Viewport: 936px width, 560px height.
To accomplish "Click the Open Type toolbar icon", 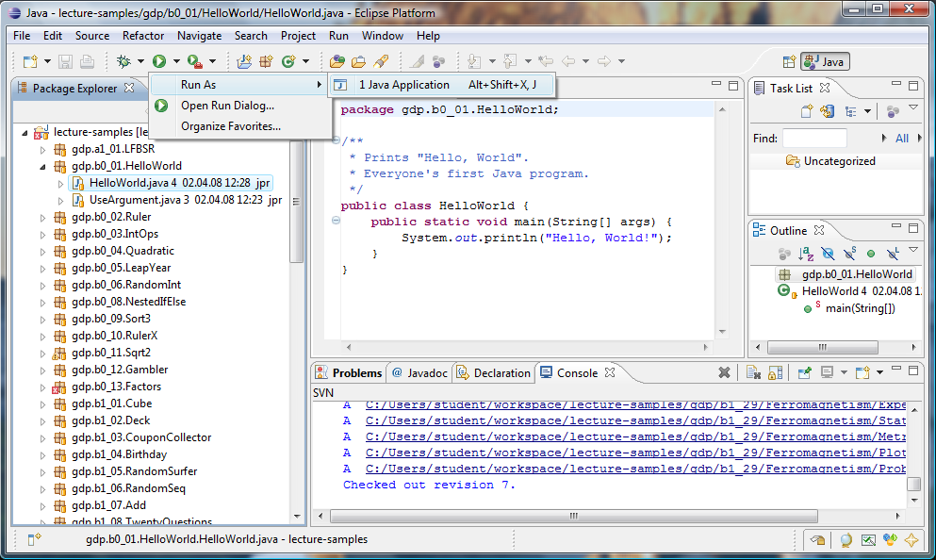I will pos(337,61).
